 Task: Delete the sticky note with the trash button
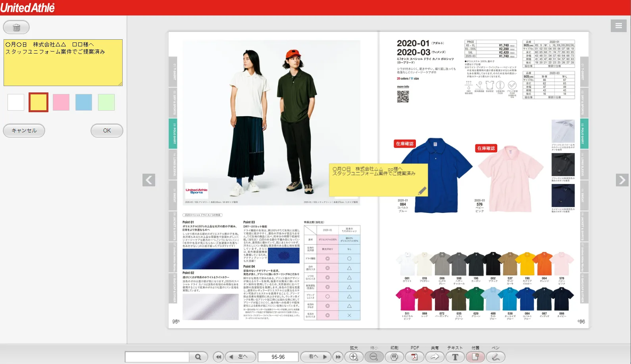tap(16, 27)
